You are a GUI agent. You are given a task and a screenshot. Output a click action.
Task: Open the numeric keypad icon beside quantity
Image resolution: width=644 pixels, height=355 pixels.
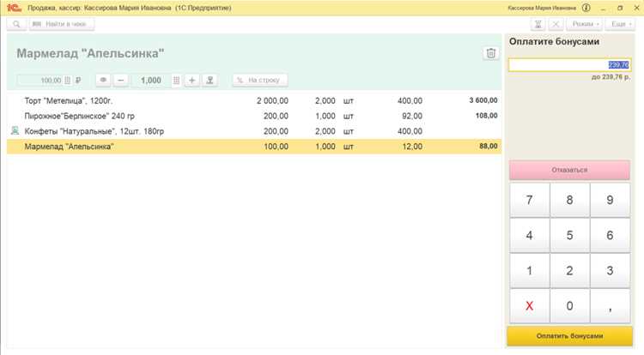click(177, 81)
